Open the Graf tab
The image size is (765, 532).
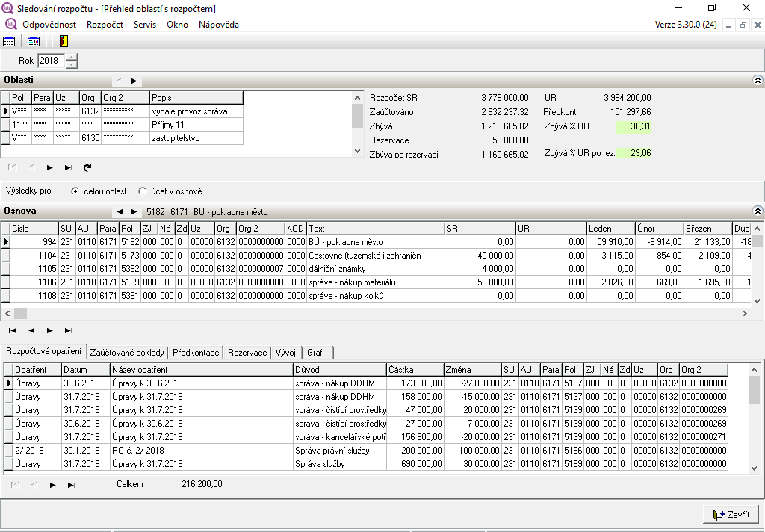tap(315, 352)
